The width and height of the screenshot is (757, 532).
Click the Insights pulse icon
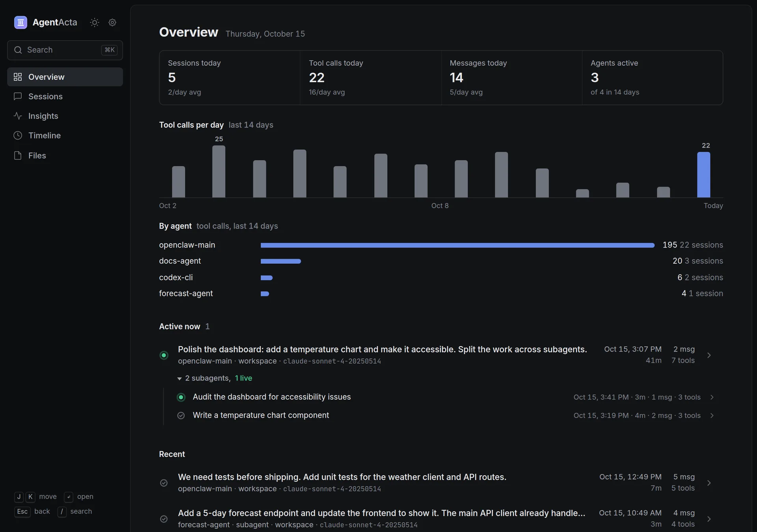click(18, 116)
